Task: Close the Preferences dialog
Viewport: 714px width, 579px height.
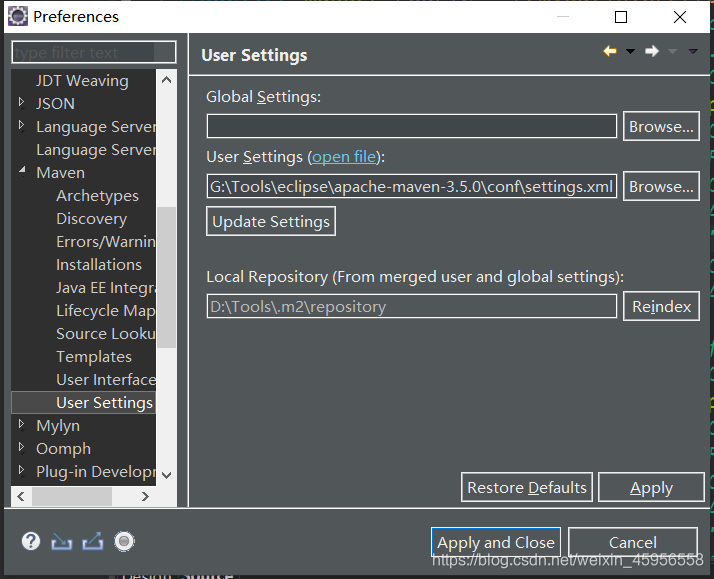Action: [680, 17]
